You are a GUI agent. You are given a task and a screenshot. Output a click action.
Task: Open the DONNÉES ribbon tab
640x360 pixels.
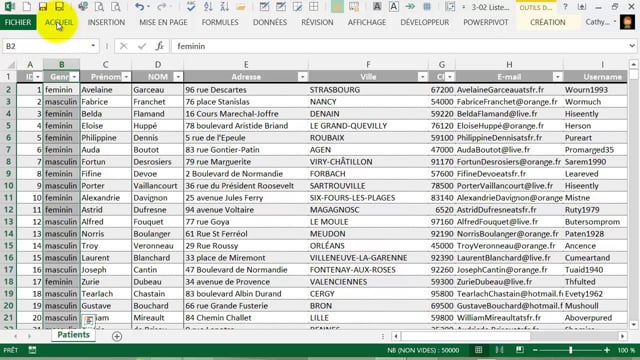[x=270, y=22]
